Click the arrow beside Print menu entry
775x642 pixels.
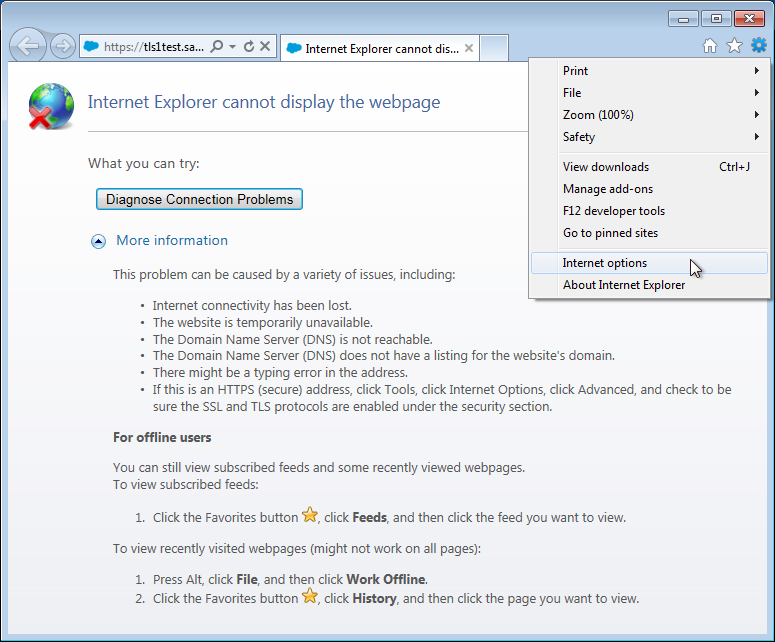click(757, 71)
